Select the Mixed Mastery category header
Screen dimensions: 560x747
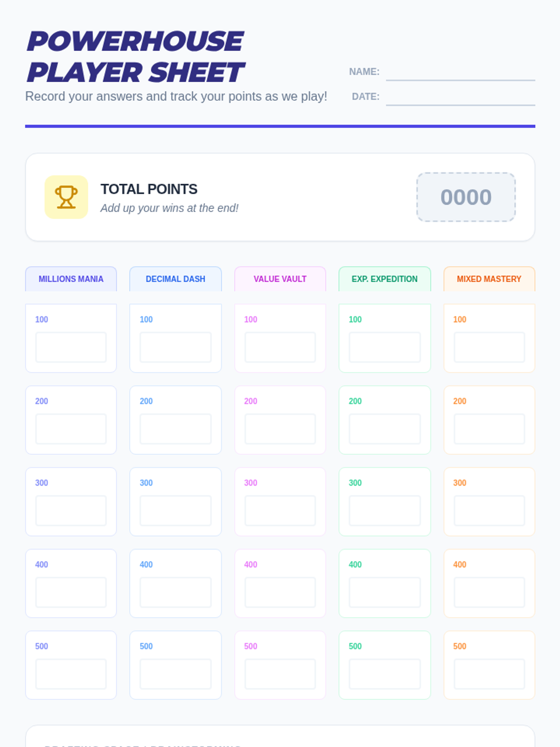(489, 279)
